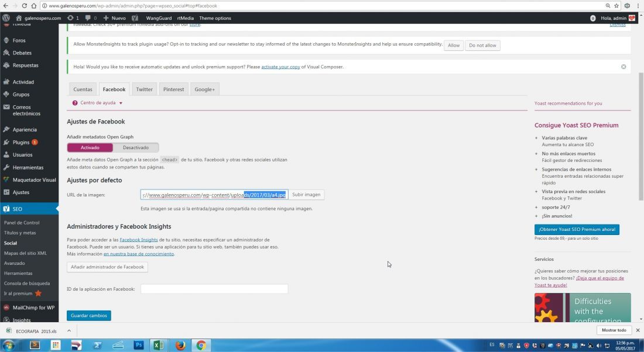The image size is (644, 352).
Task: Open Correos electrónicos in the sidebar
Action: [26, 111]
